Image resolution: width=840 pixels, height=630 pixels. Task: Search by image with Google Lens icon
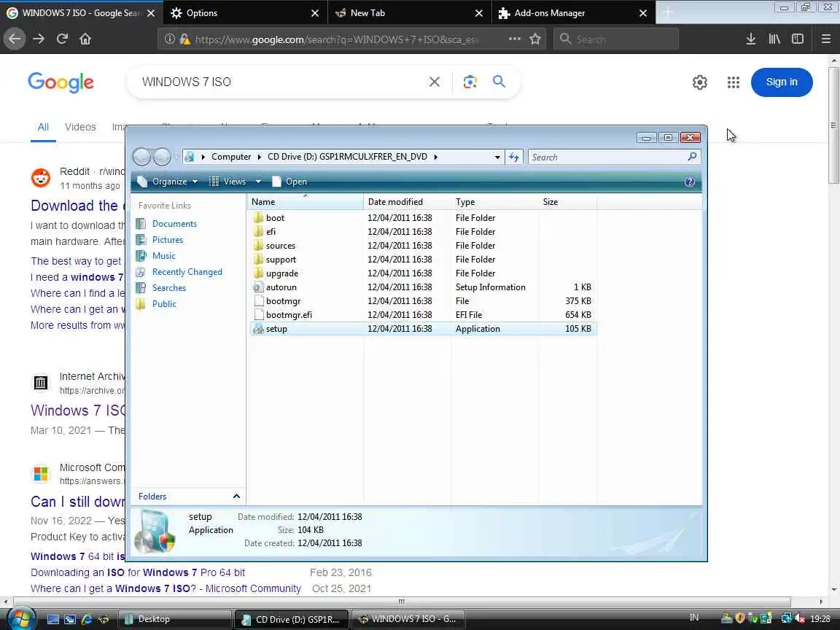[470, 82]
